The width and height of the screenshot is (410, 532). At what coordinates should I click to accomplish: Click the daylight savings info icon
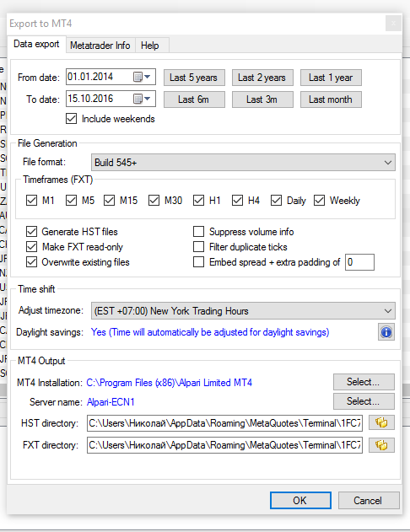[x=386, y=332]
